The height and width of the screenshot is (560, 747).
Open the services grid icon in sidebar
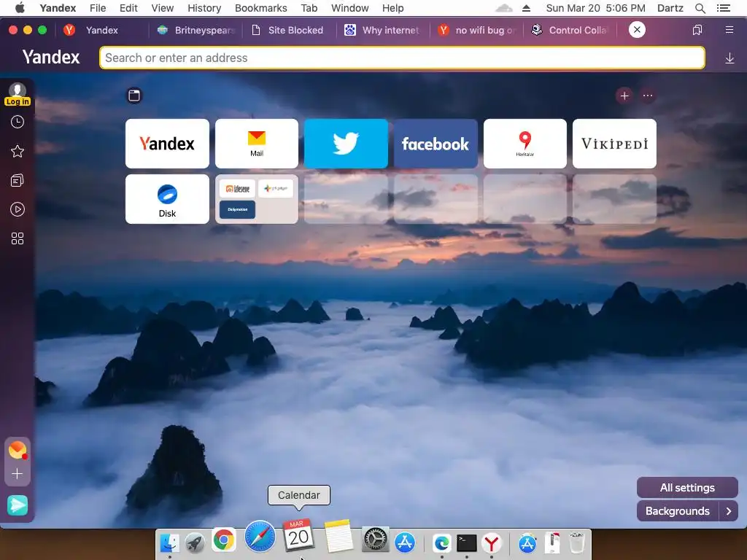(18, 238)
